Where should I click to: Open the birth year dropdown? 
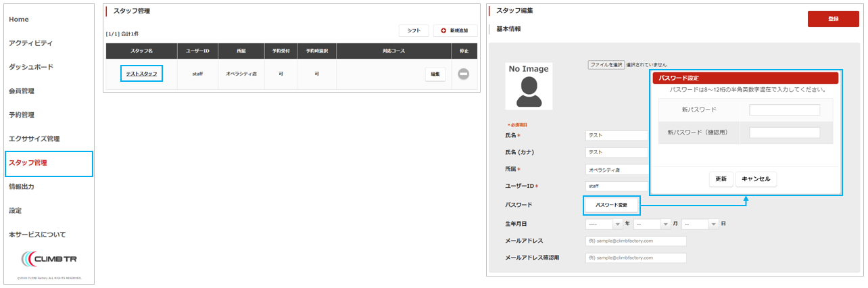pyautogui.click(x=604, y=224)
